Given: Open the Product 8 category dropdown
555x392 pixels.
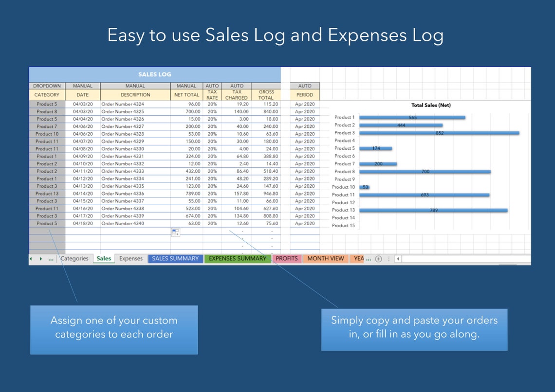Looking at the screenshot, I should click(x=46, y=111).
